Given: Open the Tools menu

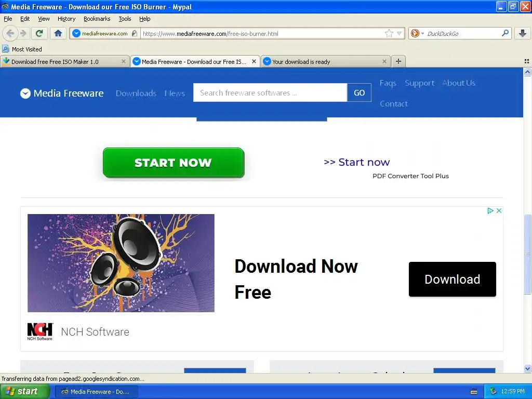Looking at the screenshot, I should [x=125, y=19].
